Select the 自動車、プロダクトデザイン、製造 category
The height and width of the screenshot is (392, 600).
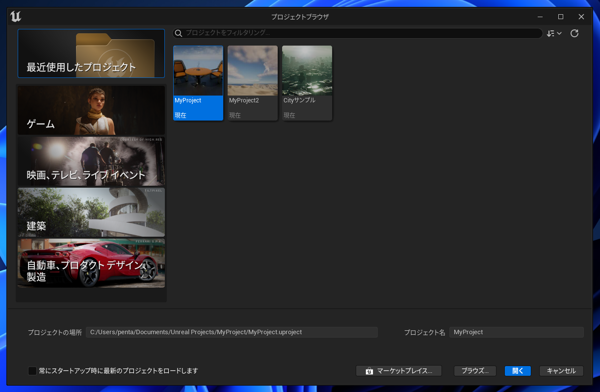coord(91,263)
